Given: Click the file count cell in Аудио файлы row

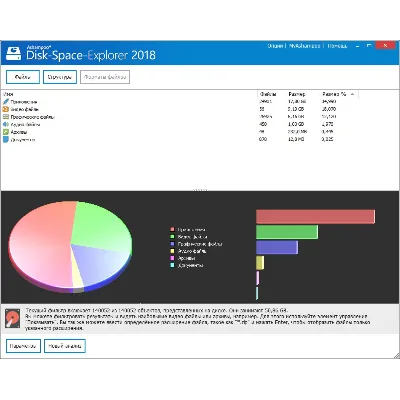Looking at the screenshot, I should pyautogui.click(x=263, y=124).
